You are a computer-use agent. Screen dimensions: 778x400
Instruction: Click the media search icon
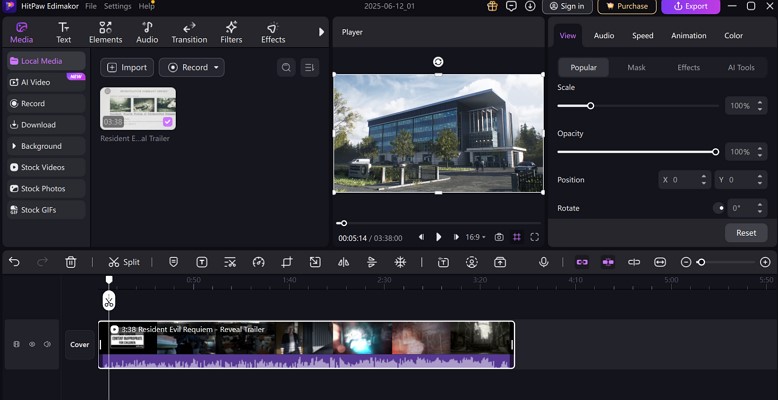[286, 67]
